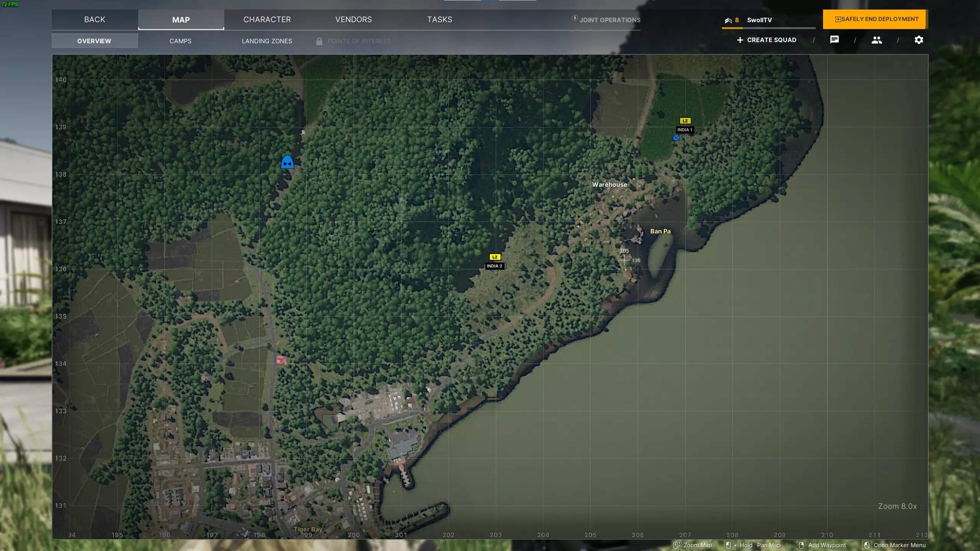This screenshot has width=980, height=551.
Task: Click the Warehouse location label
Action: point(609,184)
